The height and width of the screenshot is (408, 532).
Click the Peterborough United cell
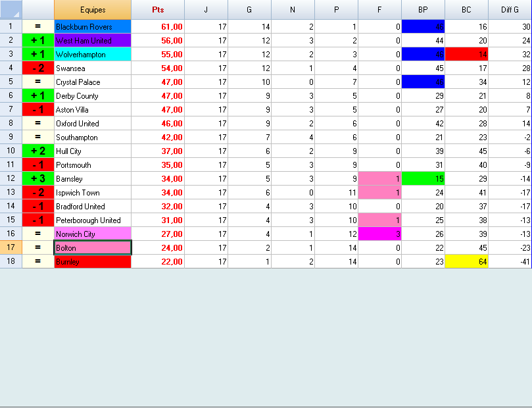[x=93, y=220]
